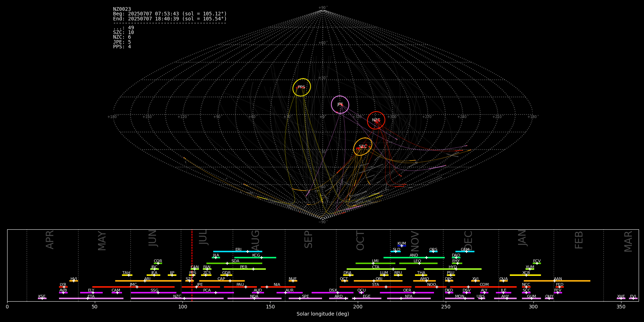This screenshot has width=644, height=322.
Task: Click the blue KUM shower bar
Action: click(x=402, y=246)
